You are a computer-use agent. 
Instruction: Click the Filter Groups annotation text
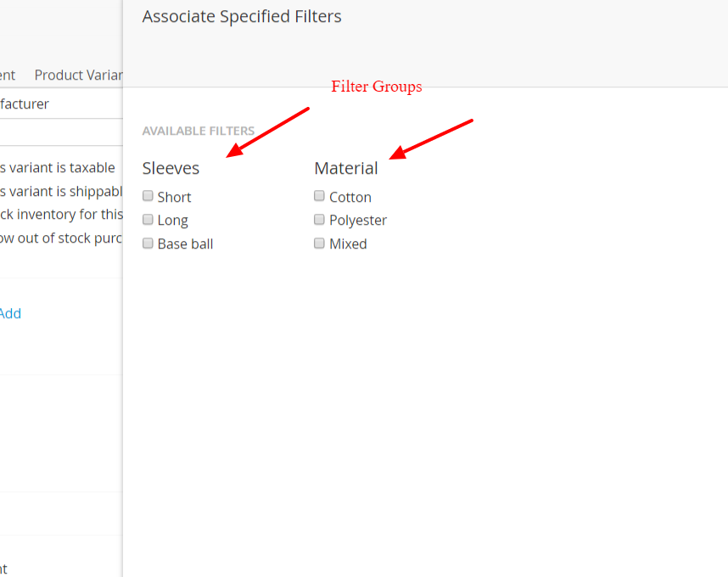coord(377,87)
